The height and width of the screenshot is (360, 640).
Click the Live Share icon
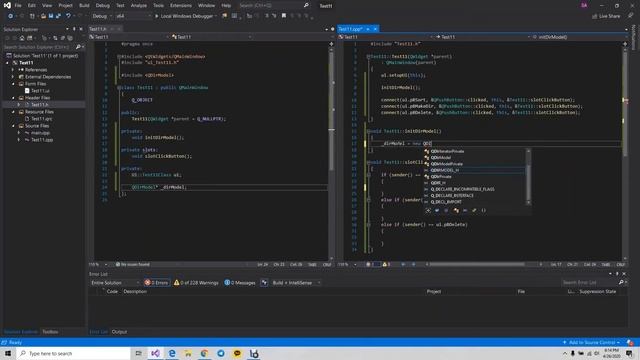[x=595, y=16]
